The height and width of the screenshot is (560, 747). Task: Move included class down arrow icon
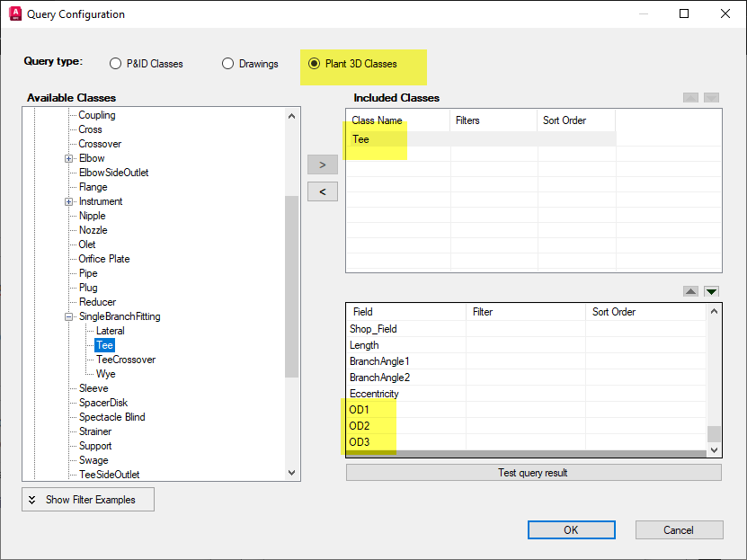tap(711, 98)
